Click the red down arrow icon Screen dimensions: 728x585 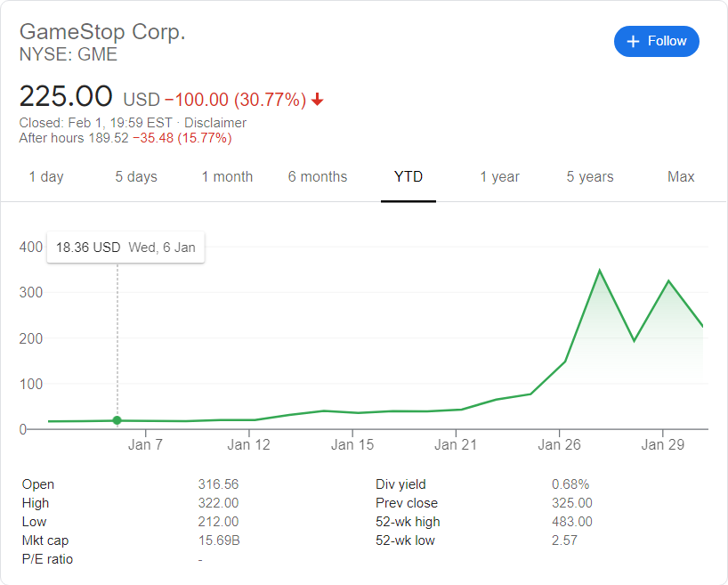click(x=318, y=100)
